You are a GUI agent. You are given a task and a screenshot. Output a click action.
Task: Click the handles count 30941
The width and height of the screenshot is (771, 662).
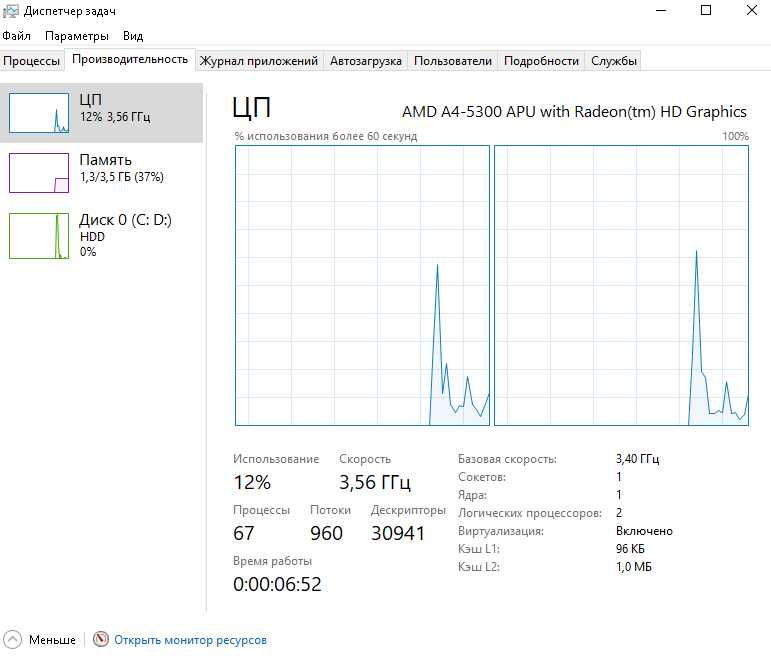coord(398,533)
